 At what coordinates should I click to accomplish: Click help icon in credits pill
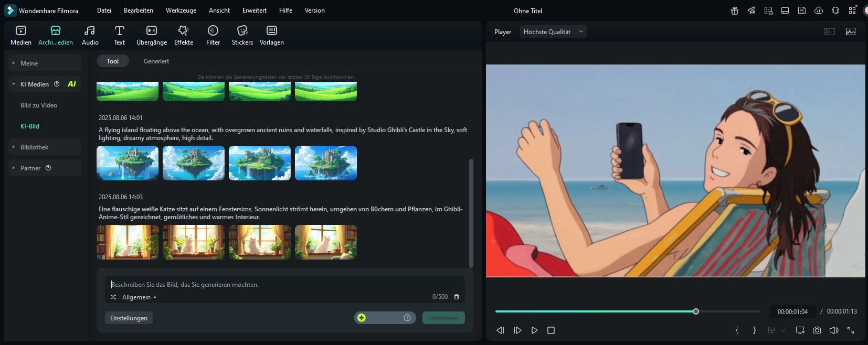407,318
